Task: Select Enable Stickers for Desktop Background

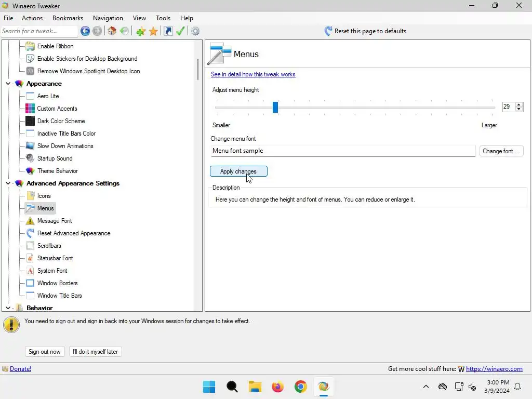Action: pyautogui.click(x=87, y=59)
